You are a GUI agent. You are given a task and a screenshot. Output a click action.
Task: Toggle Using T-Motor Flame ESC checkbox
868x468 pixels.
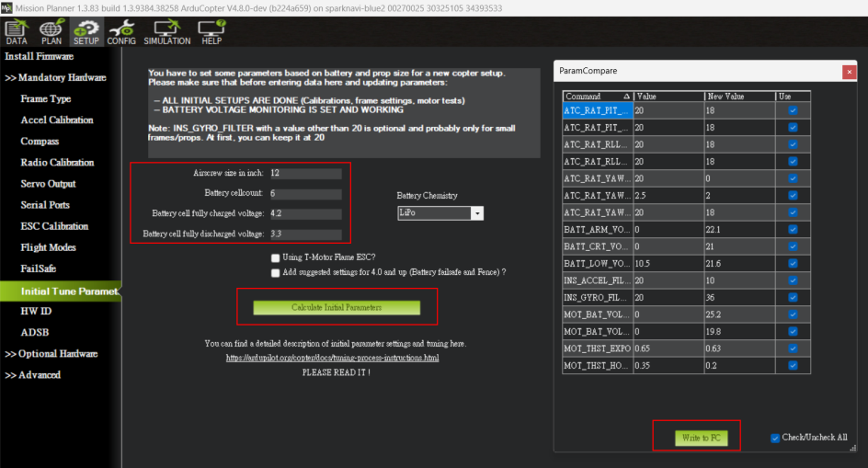click(x=275, y=257)
